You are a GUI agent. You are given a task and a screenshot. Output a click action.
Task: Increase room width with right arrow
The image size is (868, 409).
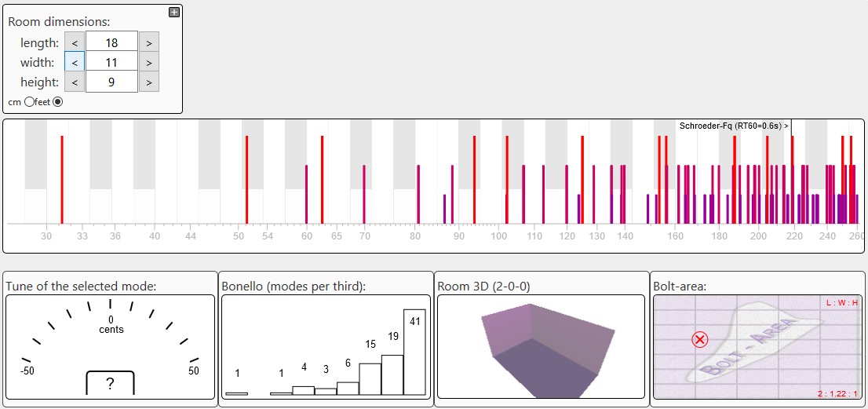[x=149, y=62]
